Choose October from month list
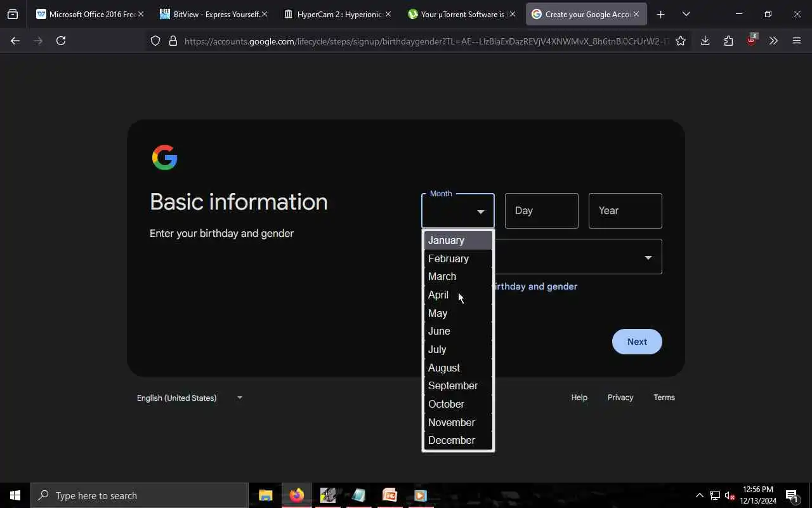This screenshot has width=812, height=508. pos(457,404)
